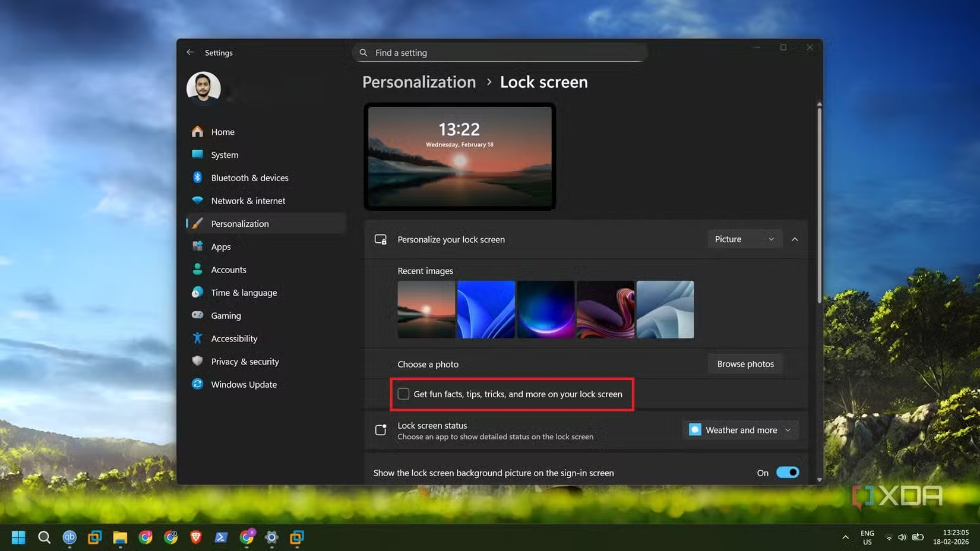
Task: Click the Find a setting search box
Action: [500, 53]
